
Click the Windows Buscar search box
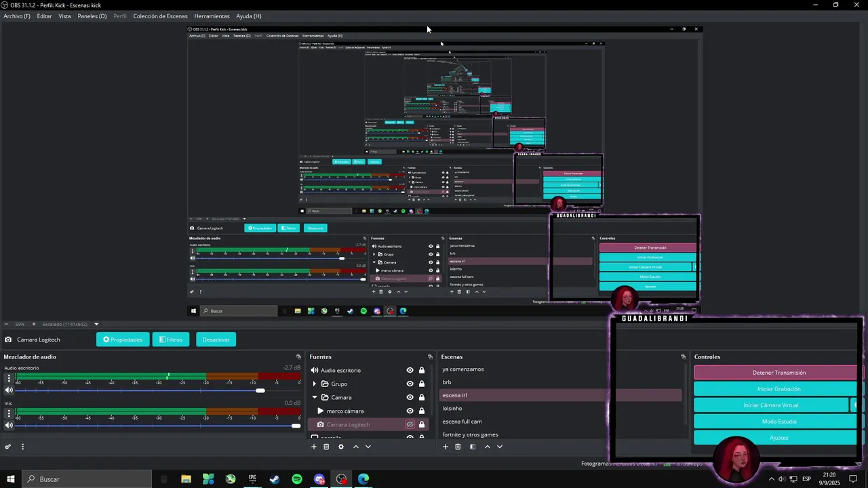(x=87, y=479)
